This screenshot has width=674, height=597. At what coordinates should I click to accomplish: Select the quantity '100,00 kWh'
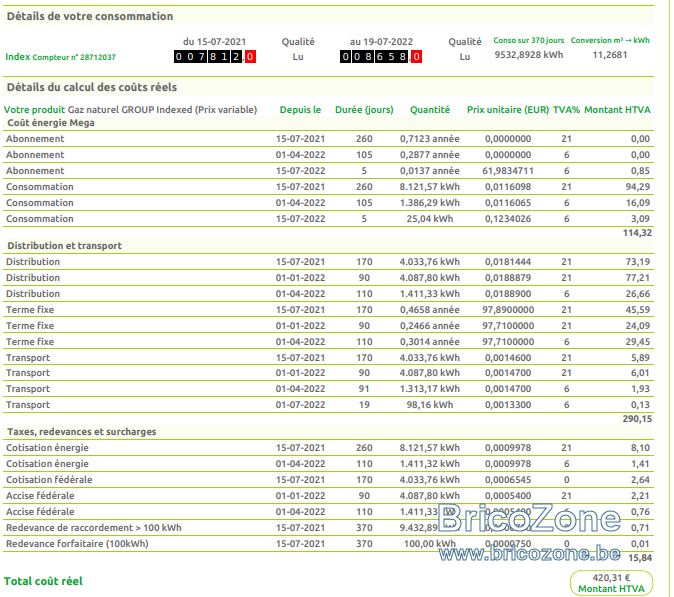[x=430, y=544]
